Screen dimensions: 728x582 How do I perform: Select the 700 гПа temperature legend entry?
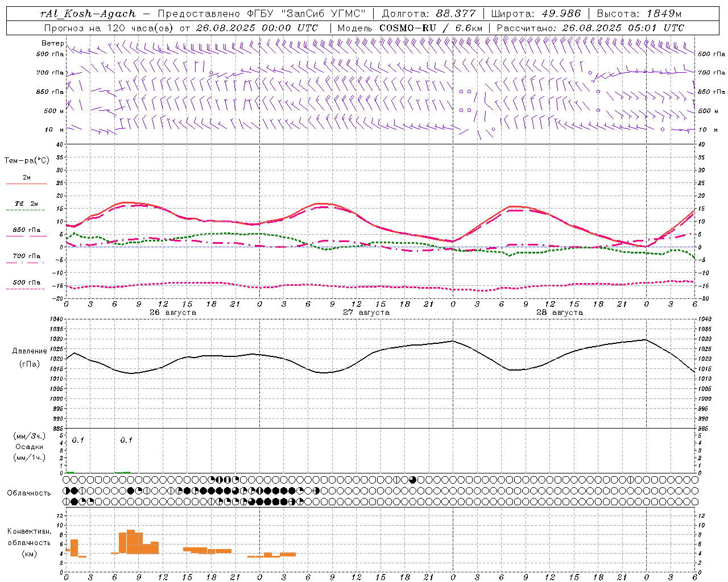26,256
